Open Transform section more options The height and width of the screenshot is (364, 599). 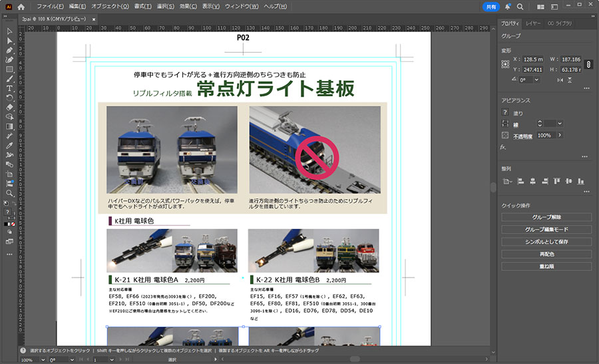click(x=586, y=89)
